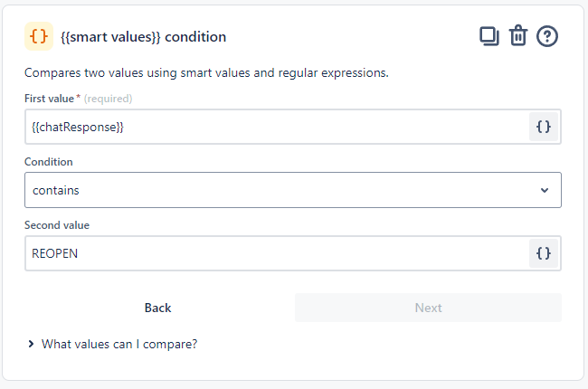Viewport: 588px width, 389px height.
Task: Click the "{{smart values}} condition" title
Action: tap(143, 37)
